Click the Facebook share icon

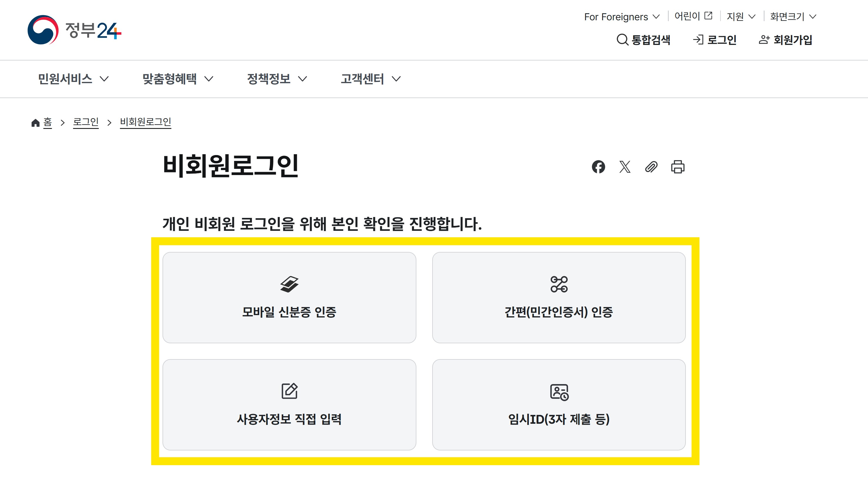pyautogui.click(x=599, y=167)
